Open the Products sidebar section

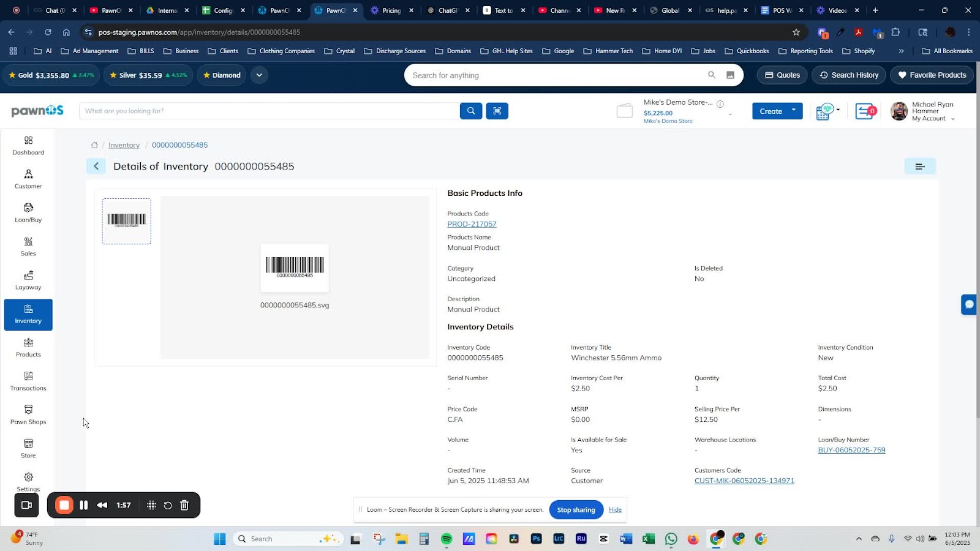pos(28,348)
